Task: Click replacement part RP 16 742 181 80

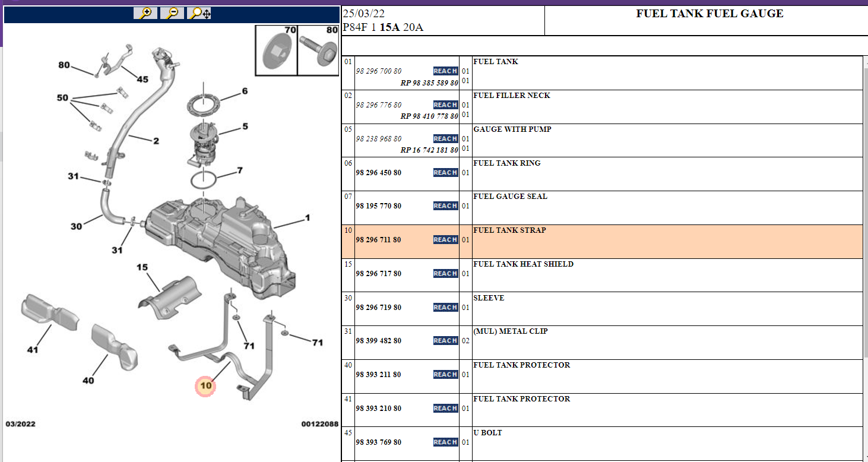Action: pyautogui.click(x=429, y=150)
